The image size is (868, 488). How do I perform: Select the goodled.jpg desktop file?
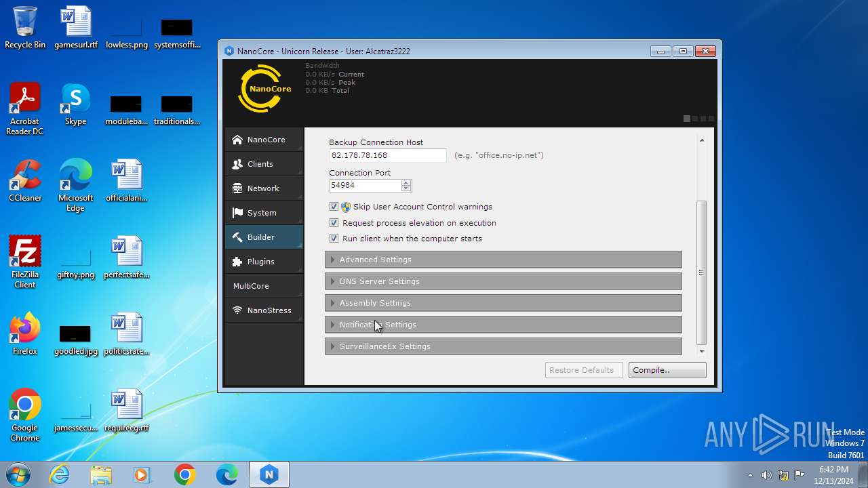76,339
